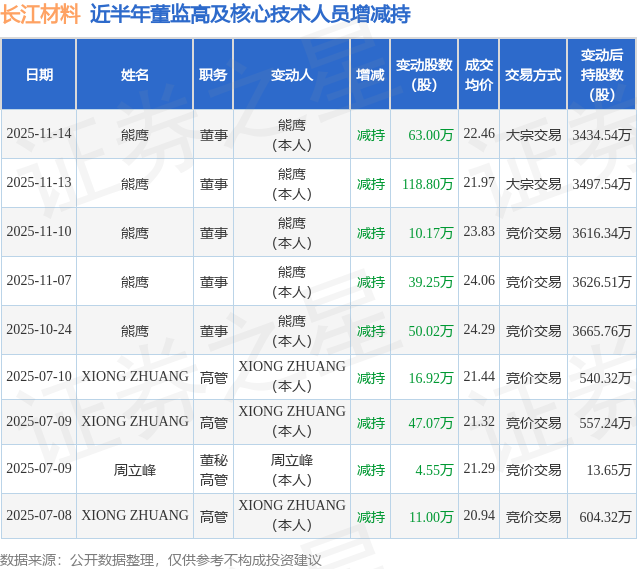Click 大宗交易 in the 2025-11-13 row
The image size is (637, 569).
click(x=533, y=184)
